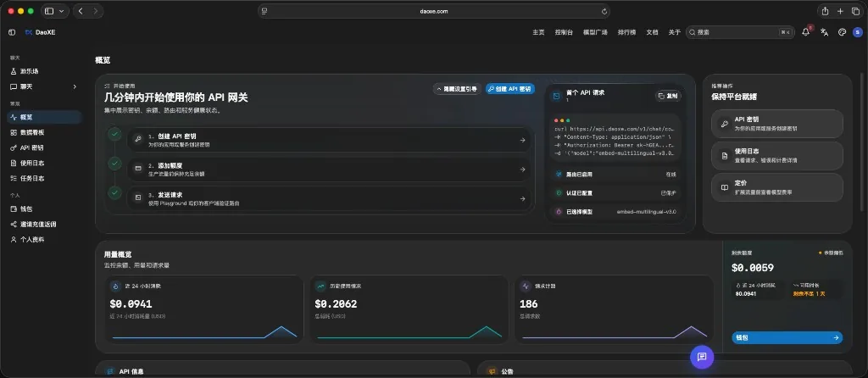Toggle the browser sidebar panel button
The image size is (868, 378).
pos(48,11)
